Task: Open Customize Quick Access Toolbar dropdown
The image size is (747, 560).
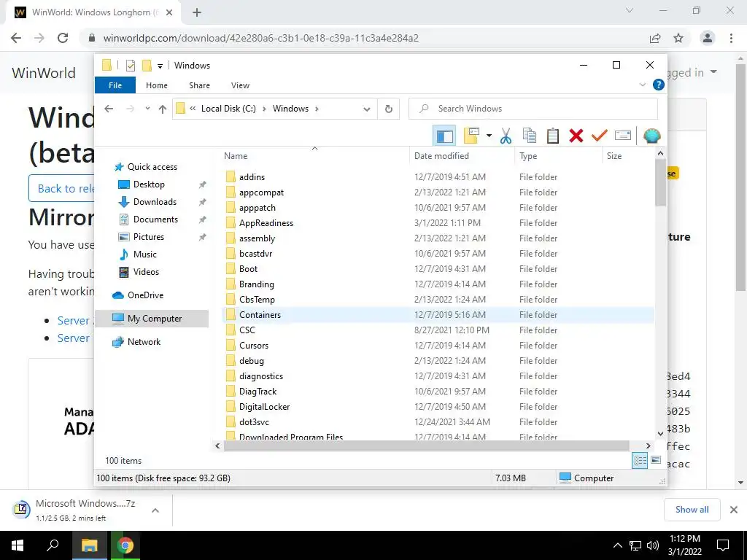Action: [x=160, y=66]
